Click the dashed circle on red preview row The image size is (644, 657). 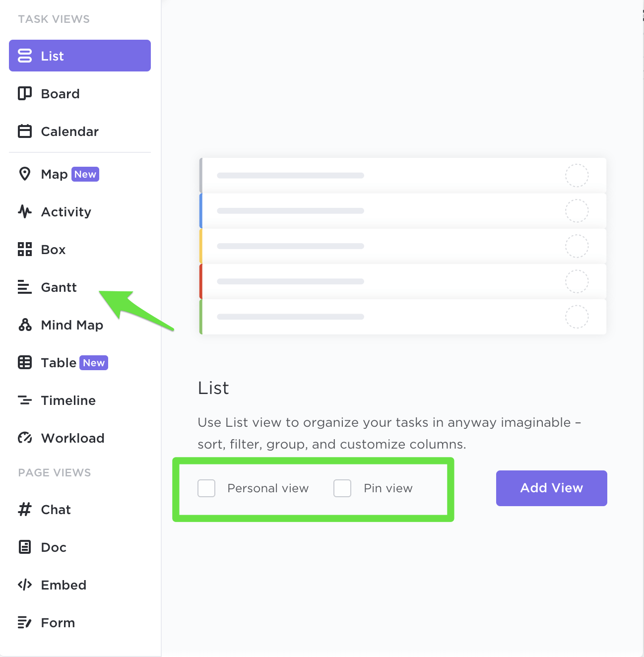577,282
